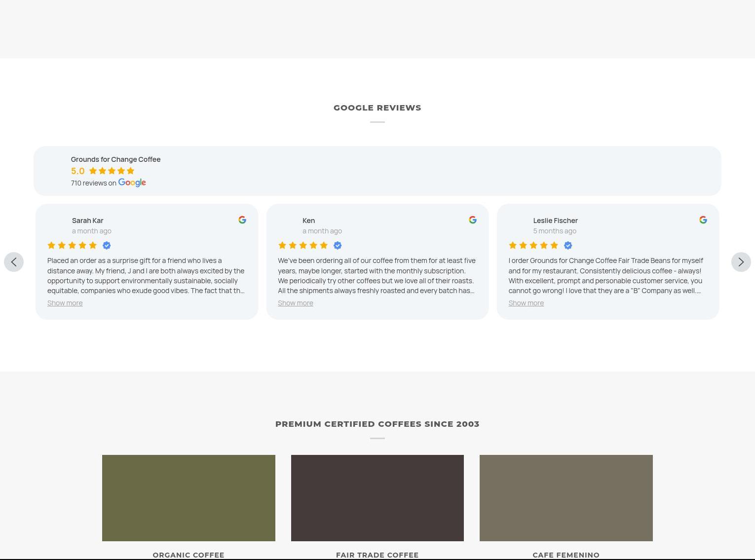
Task: Click Google icon on Sarah Kar's review
Action: click(242, 220)
